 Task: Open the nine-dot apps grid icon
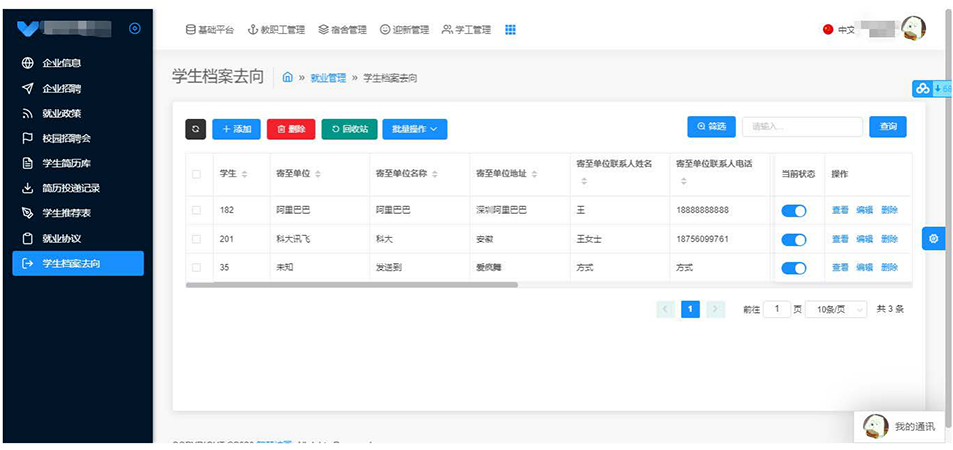coord(510,30)
